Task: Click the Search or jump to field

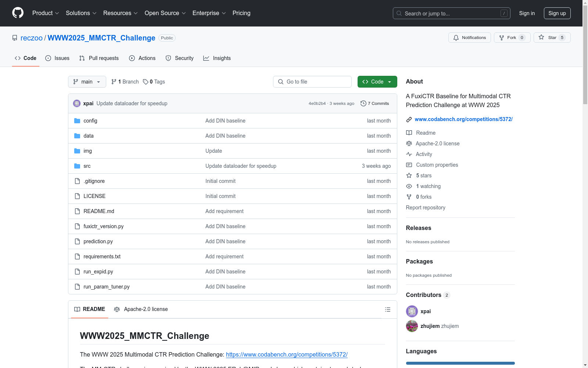Action: click(x=452, y=13)
